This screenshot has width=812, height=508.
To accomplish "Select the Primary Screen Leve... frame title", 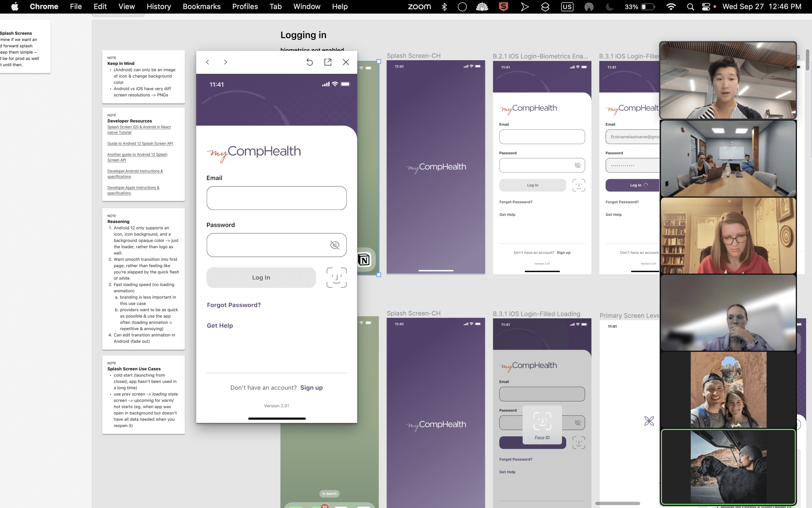I will (630, 315).
